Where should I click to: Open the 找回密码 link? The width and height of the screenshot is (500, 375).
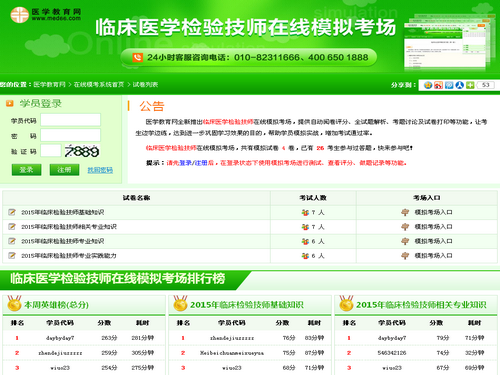tap(100, 170)
